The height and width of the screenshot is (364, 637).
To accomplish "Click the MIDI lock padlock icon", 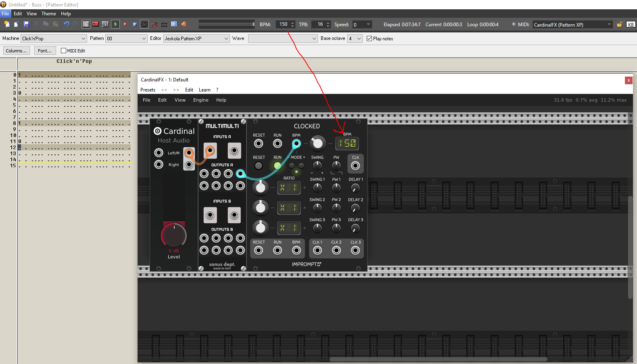I will (x=619, y=25).
